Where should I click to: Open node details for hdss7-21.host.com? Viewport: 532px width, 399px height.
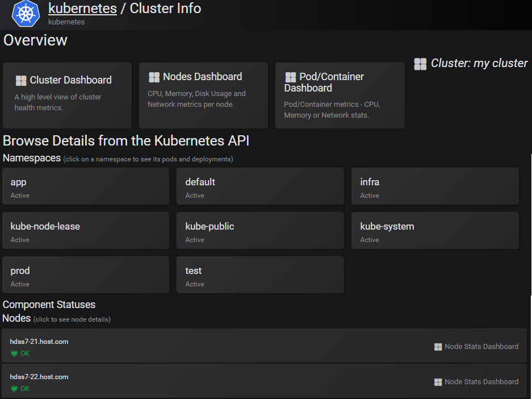pyautogui.click(x=39, y=342)
